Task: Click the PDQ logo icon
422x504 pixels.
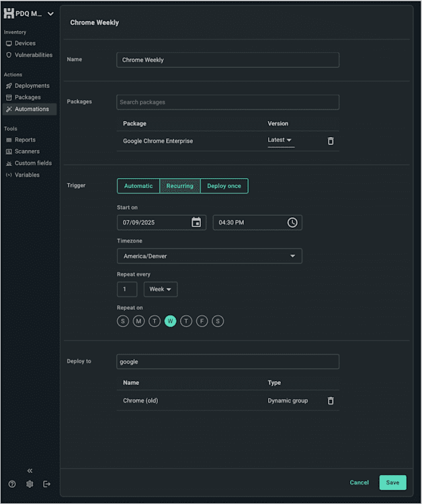Action: click(9, 13)
